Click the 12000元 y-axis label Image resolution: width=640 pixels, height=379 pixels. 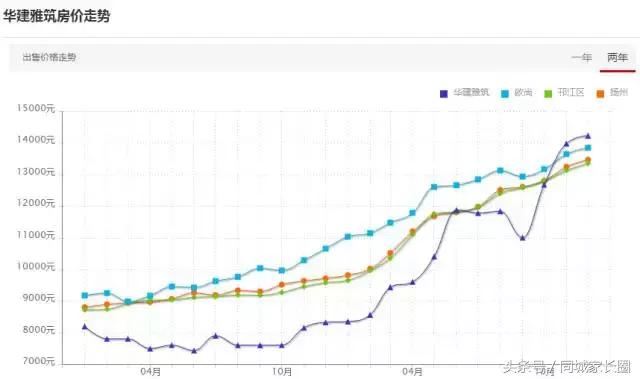36,203
